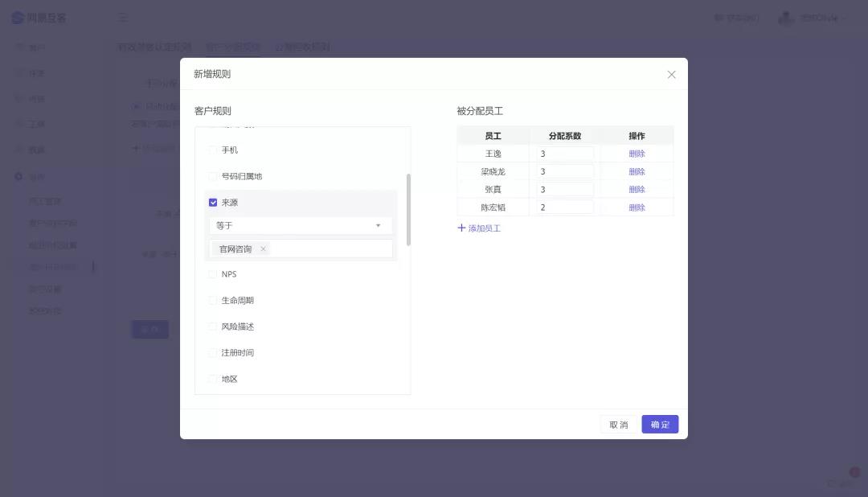Viewport: 868px width, 497px height.
Task: Click the 确定 button to confirm
Action: tap(660, 425)
